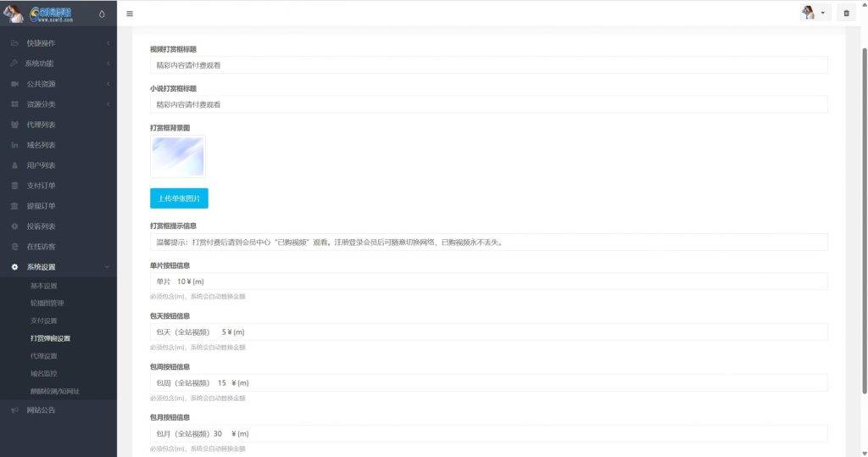Image resolution: width=868 pixels, height=457 pixels.
Task: Open 网站公告 in the sidebar
Action: coord(41,410)
